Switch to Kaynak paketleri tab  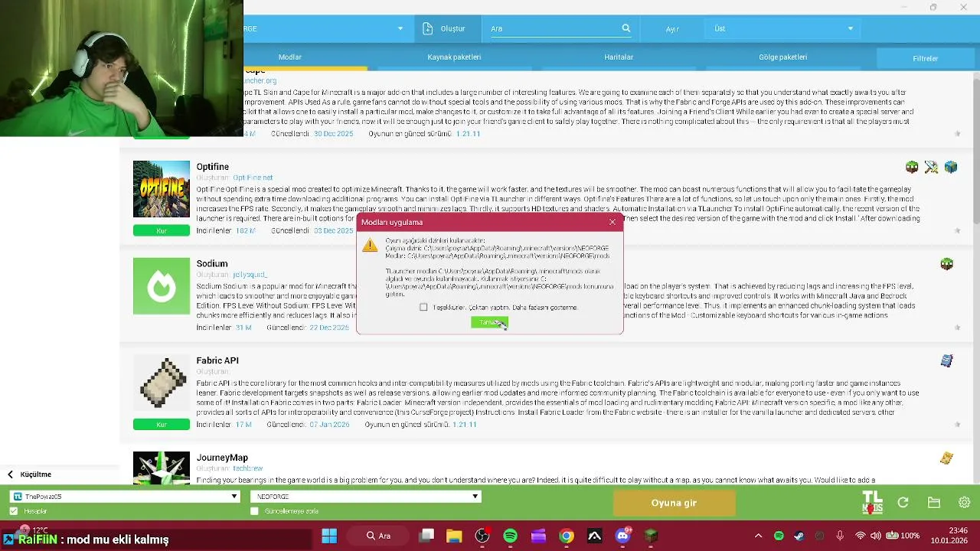coord(454,57)
